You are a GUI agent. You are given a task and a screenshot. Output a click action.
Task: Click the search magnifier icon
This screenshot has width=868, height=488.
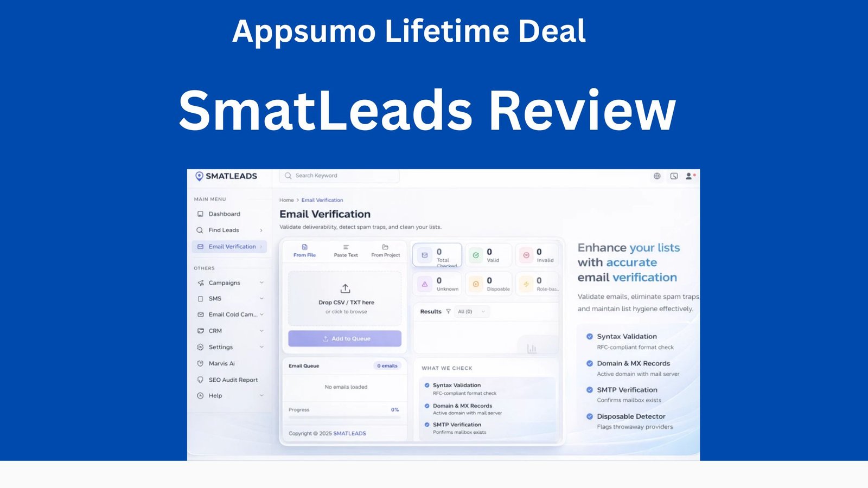[288, 176]
